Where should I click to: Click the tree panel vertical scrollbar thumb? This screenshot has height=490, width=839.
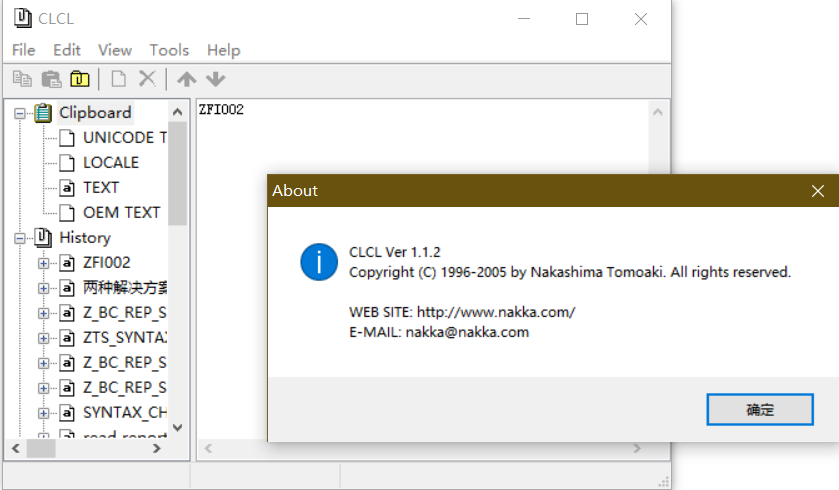(x=178, y=173)
